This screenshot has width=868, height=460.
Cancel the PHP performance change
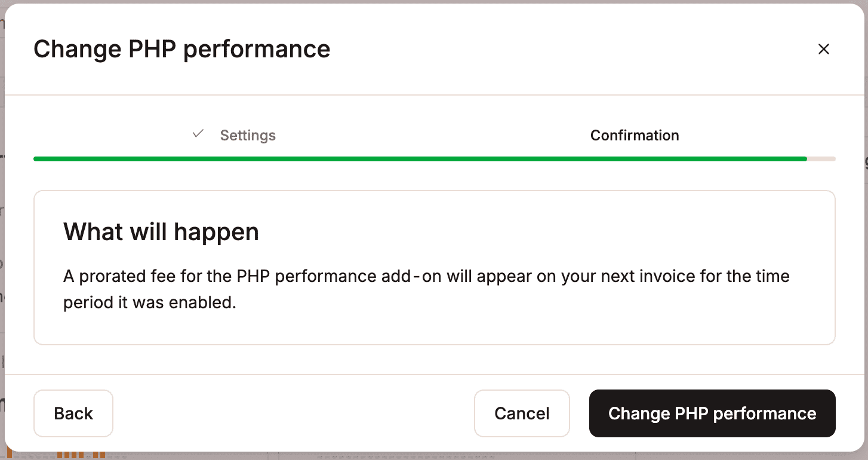tap(522, 413)
